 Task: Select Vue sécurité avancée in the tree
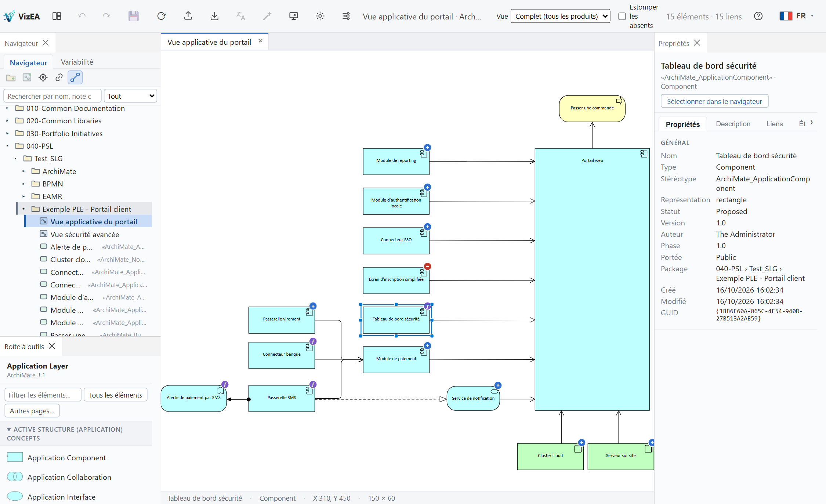[84, 234]
